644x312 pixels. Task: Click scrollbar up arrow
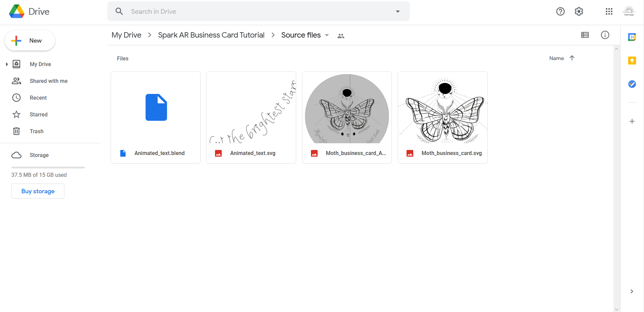(x=616, y=49)
